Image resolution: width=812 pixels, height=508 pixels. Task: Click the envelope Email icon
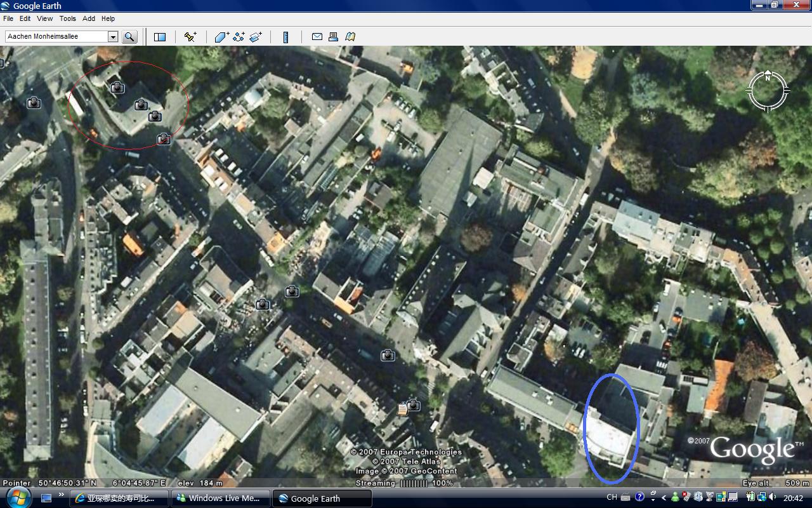point(317,37)
